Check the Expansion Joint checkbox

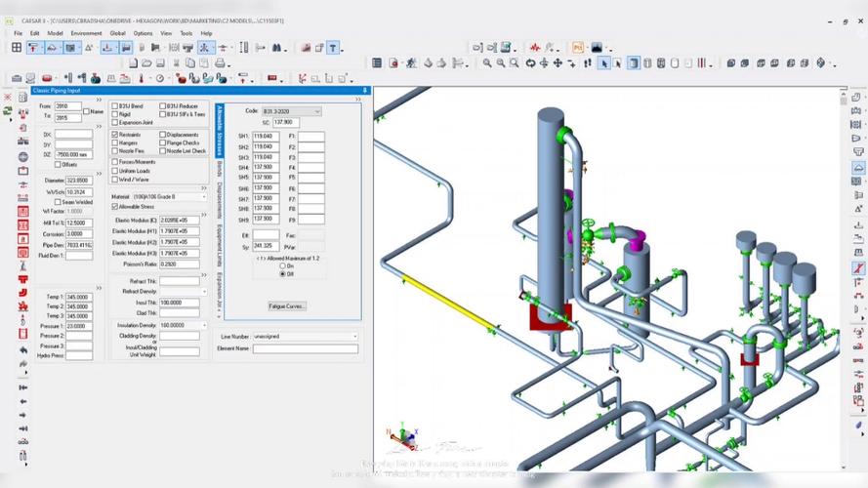(x=115, y=122)
